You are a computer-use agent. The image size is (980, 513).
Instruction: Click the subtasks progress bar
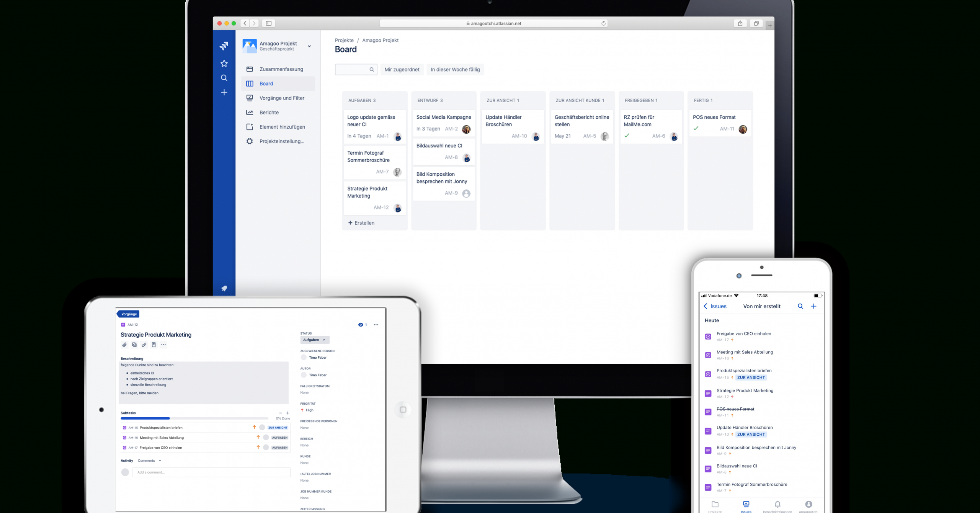pos(194,418)
